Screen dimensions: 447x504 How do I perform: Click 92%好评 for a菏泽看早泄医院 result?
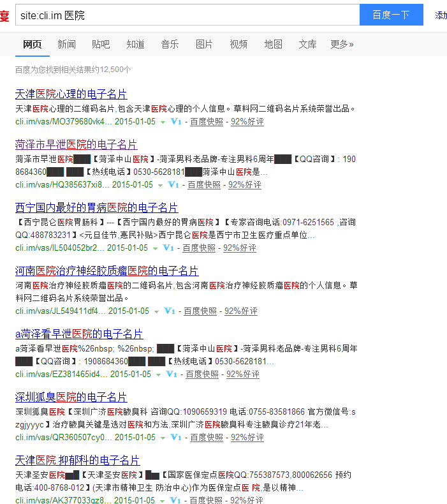click(x=243, y=374)
